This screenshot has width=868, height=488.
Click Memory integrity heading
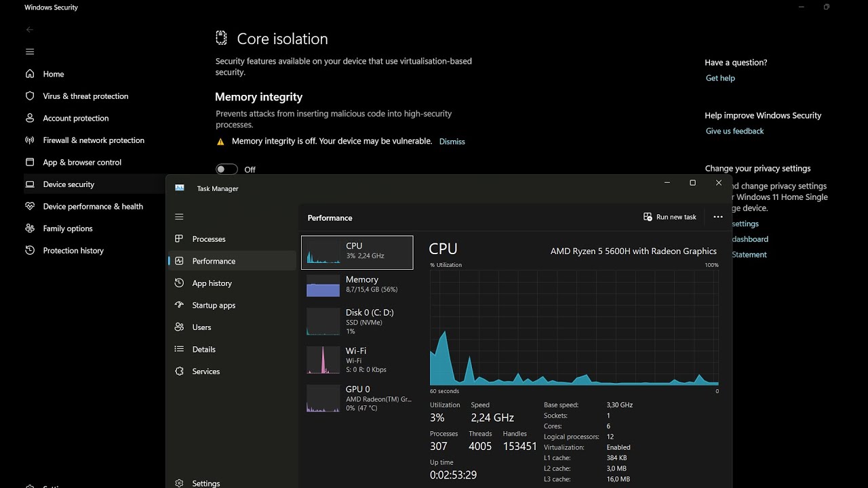coord(259,97)
